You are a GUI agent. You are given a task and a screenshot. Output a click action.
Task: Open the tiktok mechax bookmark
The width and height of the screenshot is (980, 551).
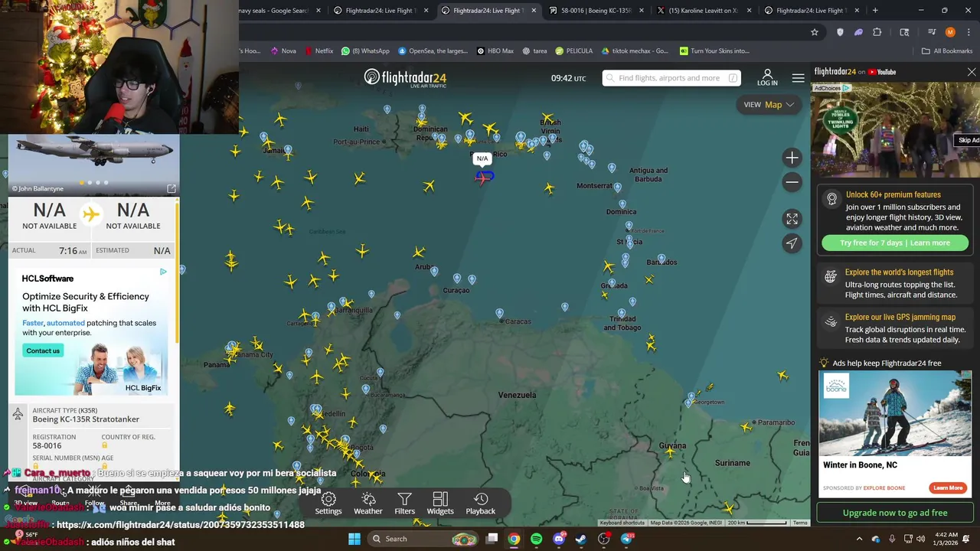click(x=635, y=51)
